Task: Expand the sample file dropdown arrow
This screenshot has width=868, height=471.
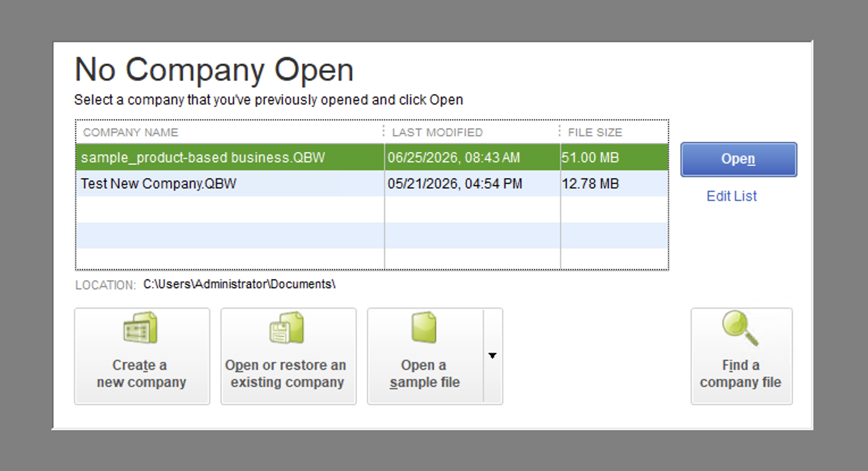Action: (x=493, y=356)
